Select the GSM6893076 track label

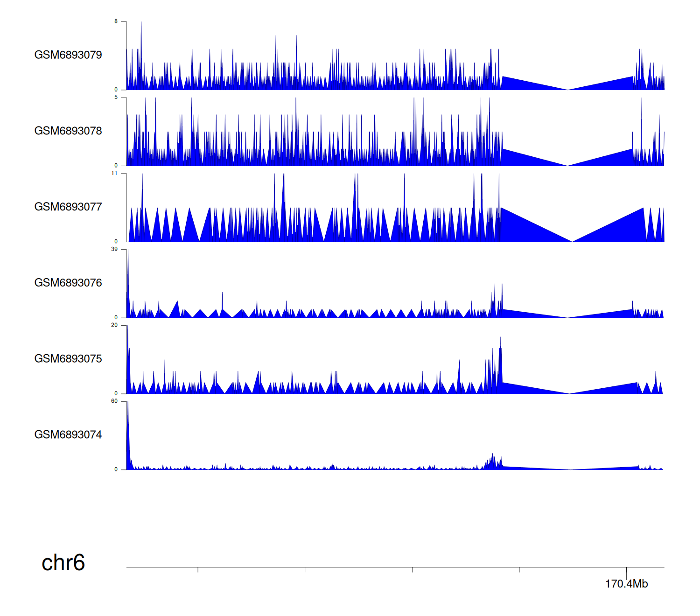click(x=68, y=283)
